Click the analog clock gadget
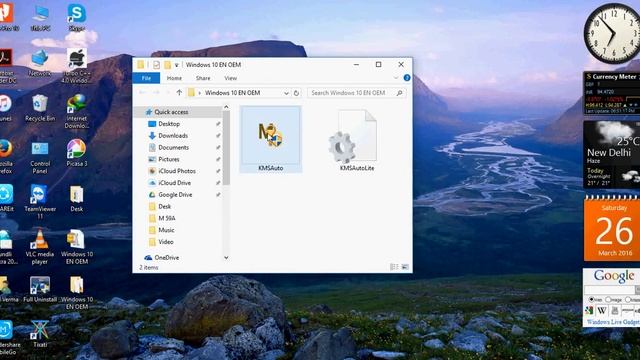This screenshot has width=640, height=360. tap(612, 34)
